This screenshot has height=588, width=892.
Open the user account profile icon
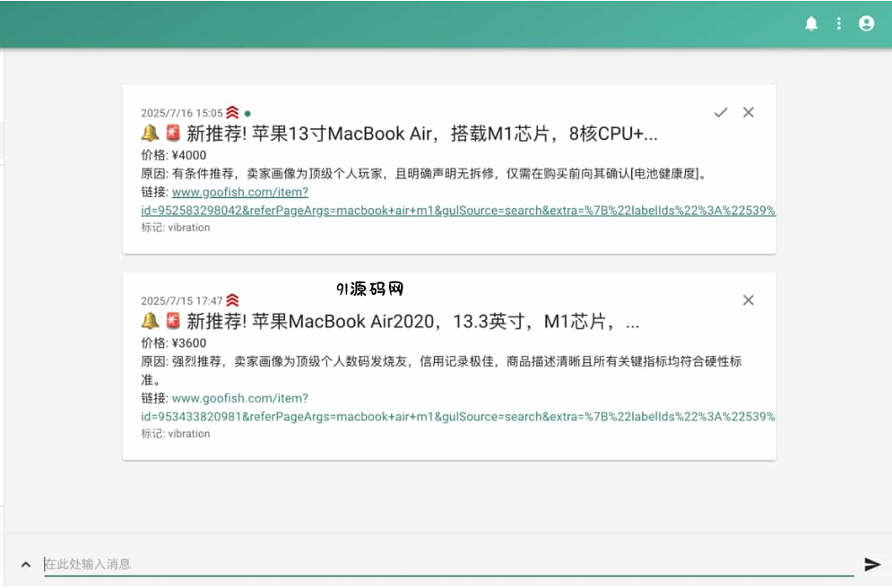(866, 23)
